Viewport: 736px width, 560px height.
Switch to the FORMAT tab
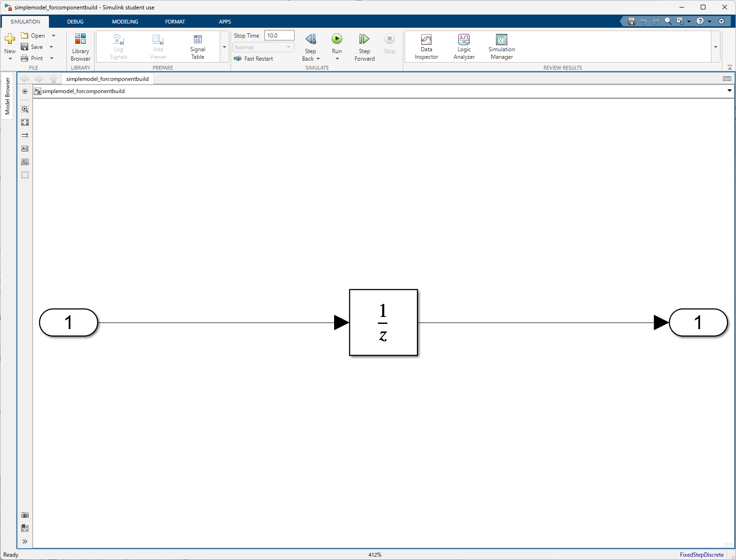(175, 22)
